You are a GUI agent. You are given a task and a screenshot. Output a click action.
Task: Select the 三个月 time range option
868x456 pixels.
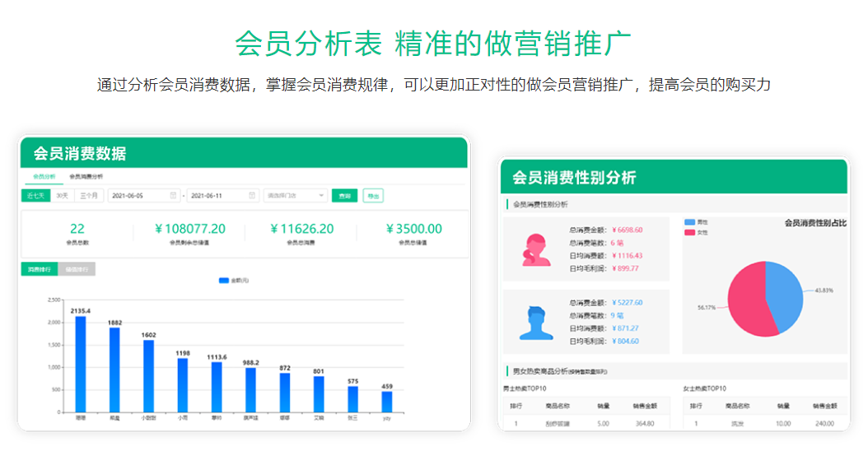(89, 196)
